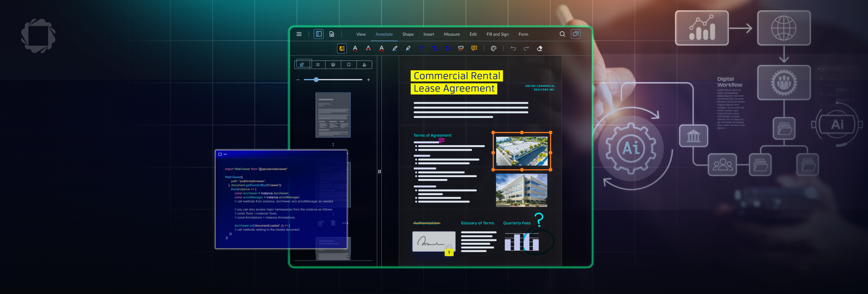Image resolution: width=868 pixels, height=294 pixels.
Task: Select the Insert tab
Action: (x=428, y=34)
